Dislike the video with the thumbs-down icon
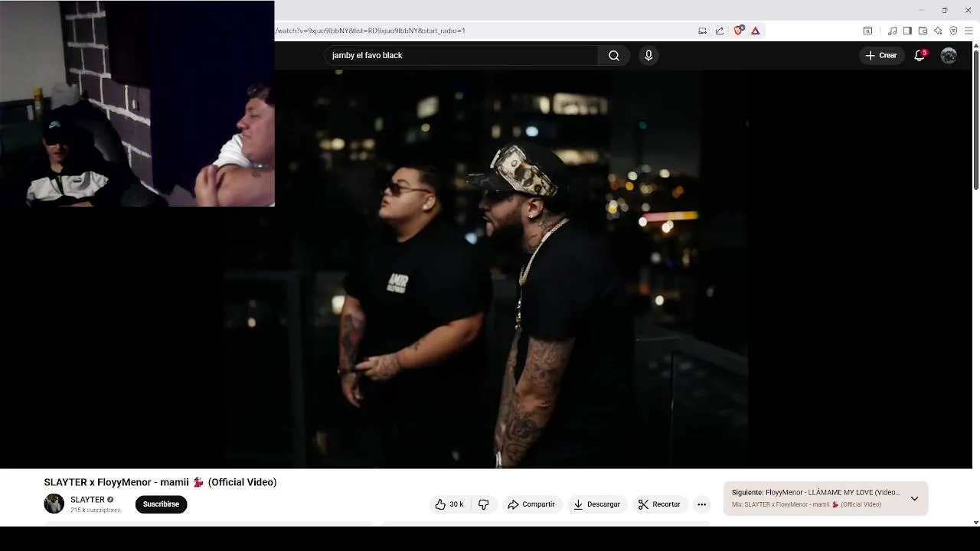 [x=483, y=504]
